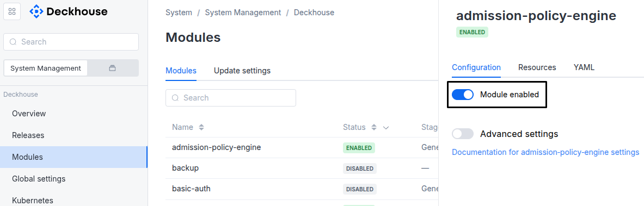Click the Name column header
The width and height of the screenshot is (644, 206).
pos(182,127)
